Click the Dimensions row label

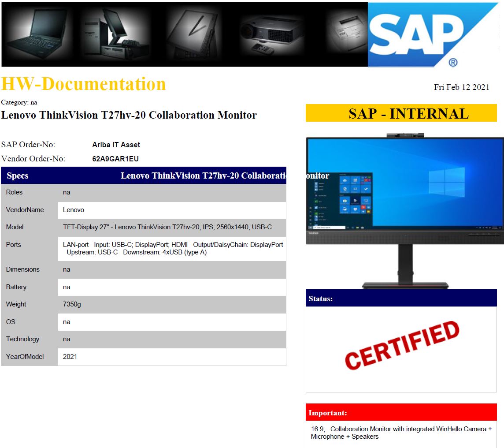[x=22, y=269]
